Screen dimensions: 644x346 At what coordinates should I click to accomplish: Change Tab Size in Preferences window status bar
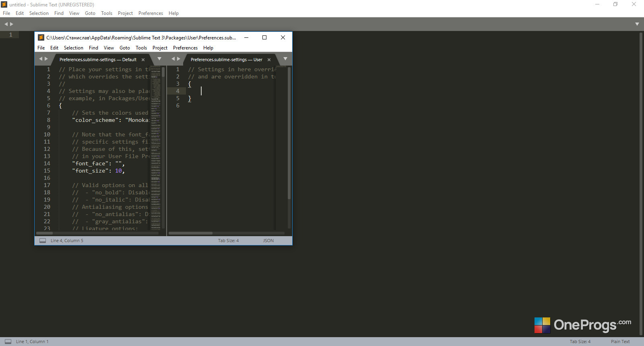coord(228,241)
